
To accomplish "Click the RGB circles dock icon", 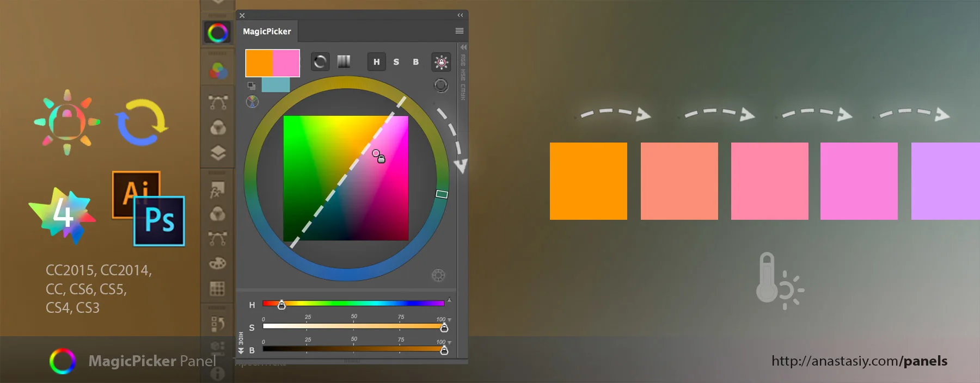I will pos(218,71).
